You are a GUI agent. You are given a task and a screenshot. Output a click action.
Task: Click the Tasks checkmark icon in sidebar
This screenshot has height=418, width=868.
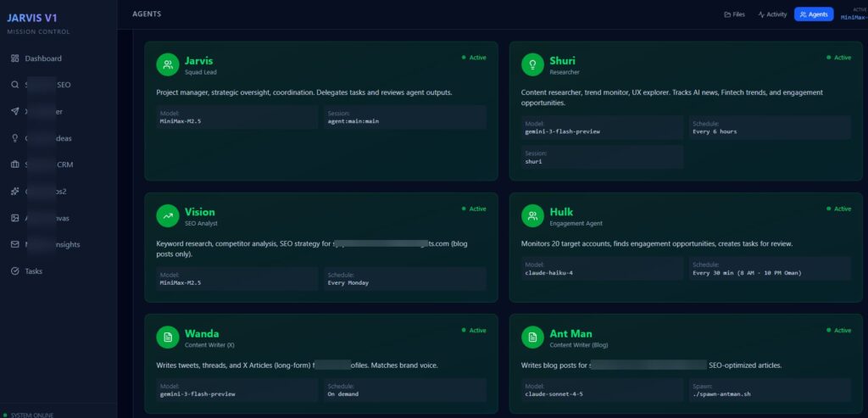tap(15, 271)
